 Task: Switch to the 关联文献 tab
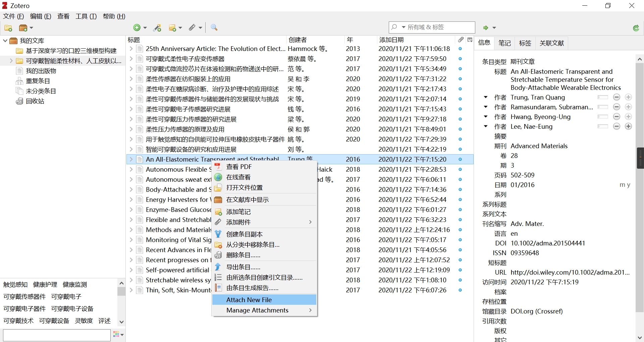click(x=551, y=43)
